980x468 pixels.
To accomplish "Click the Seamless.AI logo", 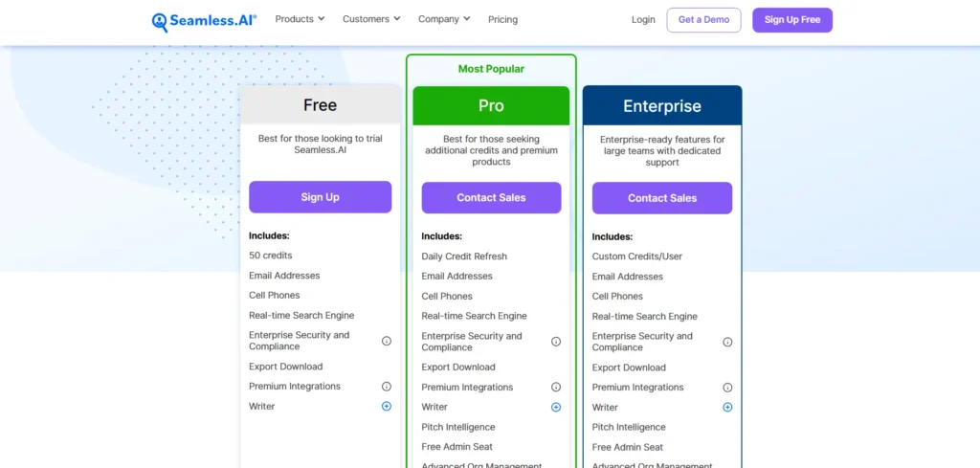I will point(205,21).
